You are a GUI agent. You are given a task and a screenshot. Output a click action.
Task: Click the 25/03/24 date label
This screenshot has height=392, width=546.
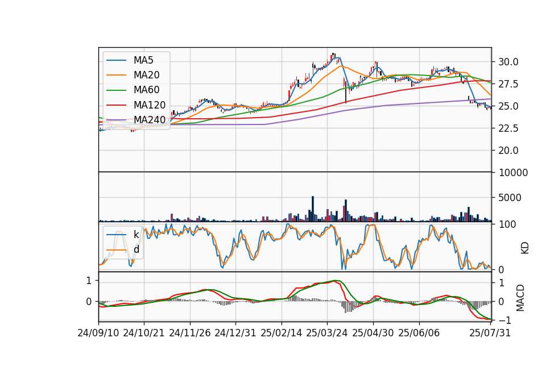(327, 333)
